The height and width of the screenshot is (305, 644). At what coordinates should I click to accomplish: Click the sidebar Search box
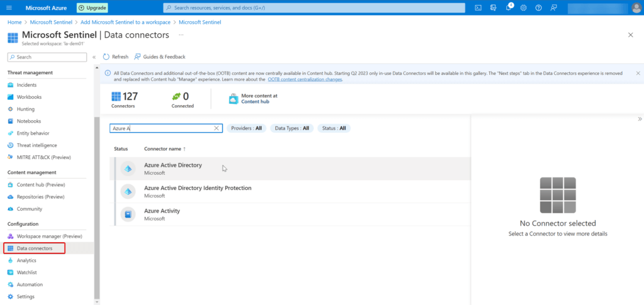[x=47, y=57]
